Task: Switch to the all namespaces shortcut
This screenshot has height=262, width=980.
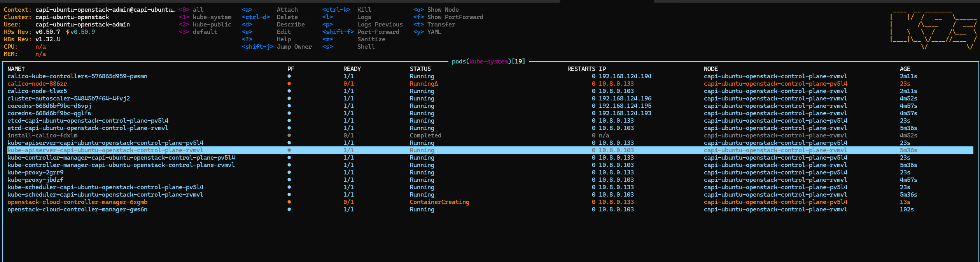Action: 198,10
